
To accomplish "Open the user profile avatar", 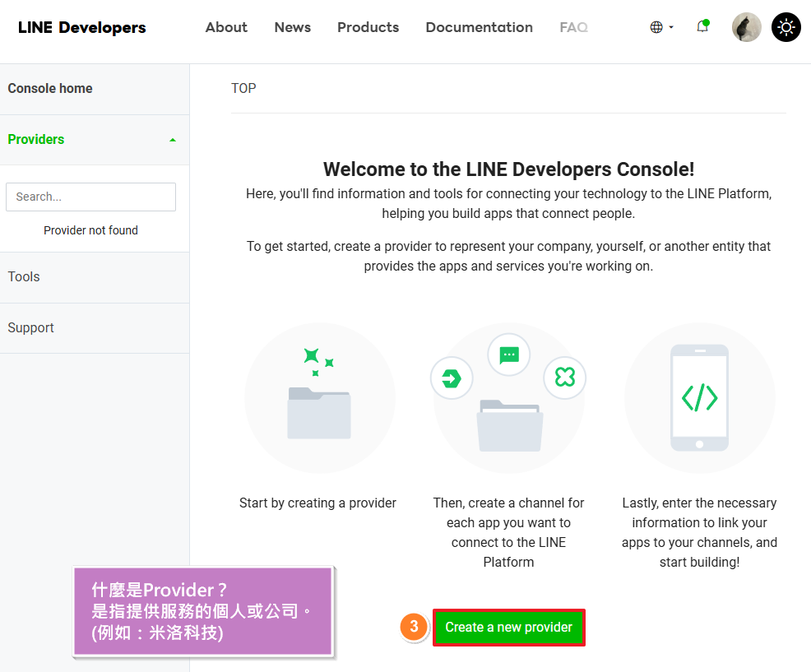I will coord(746,27).
